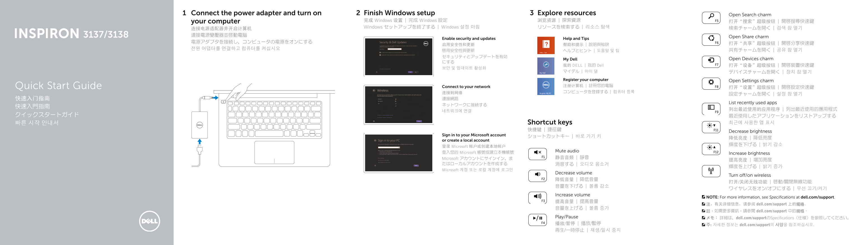Image resolution: width=868 pixels, height=245 pixels.
Task: Click the Security & Dell Updates screenshot
Action: [x=399, y=57]
